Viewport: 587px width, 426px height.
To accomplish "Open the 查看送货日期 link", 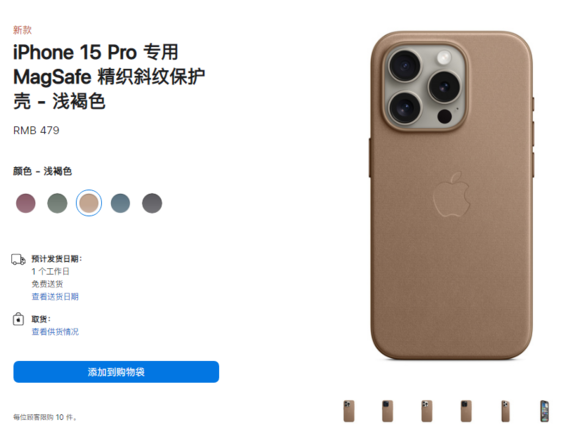I will (55, 297).
